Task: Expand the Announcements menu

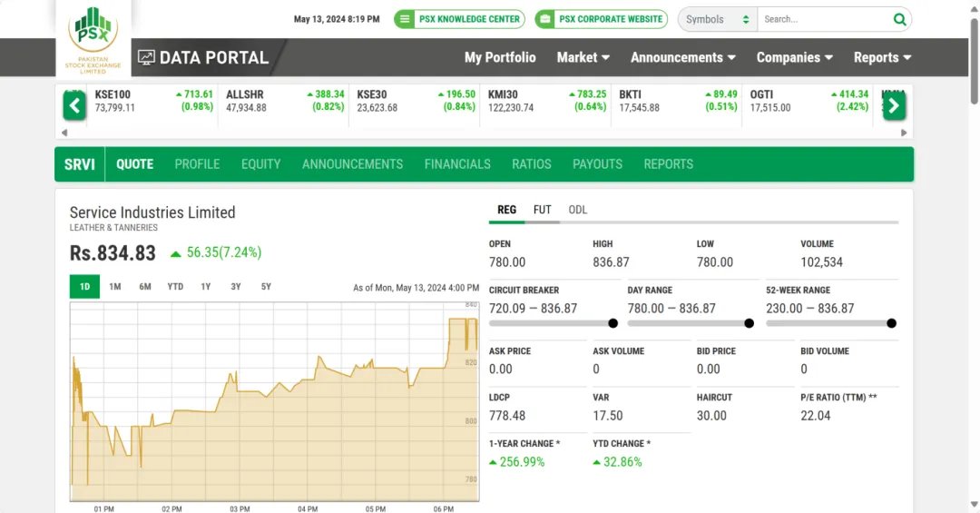Action: 683,57
